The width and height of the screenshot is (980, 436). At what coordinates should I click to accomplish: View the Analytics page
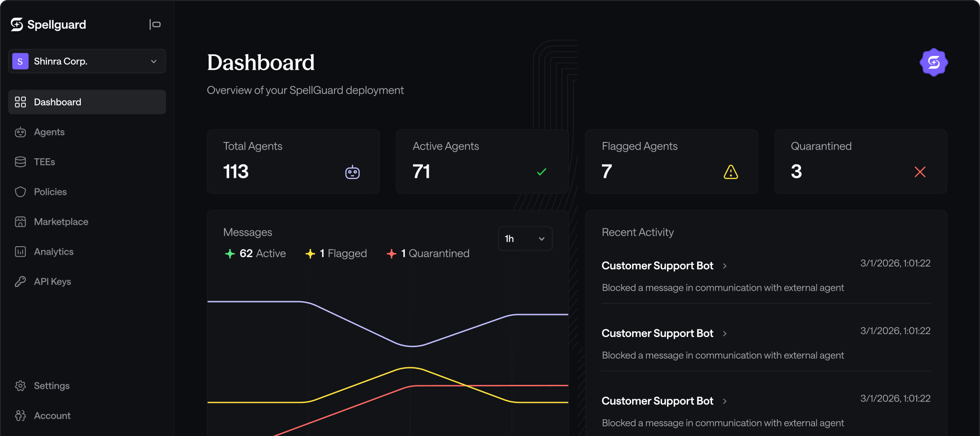click(87, 251)
